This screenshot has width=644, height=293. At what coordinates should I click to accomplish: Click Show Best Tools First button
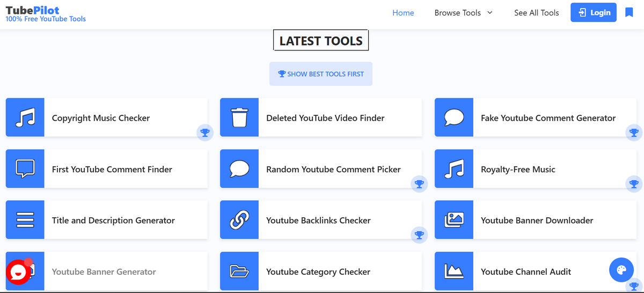click(x=321, y=74)
